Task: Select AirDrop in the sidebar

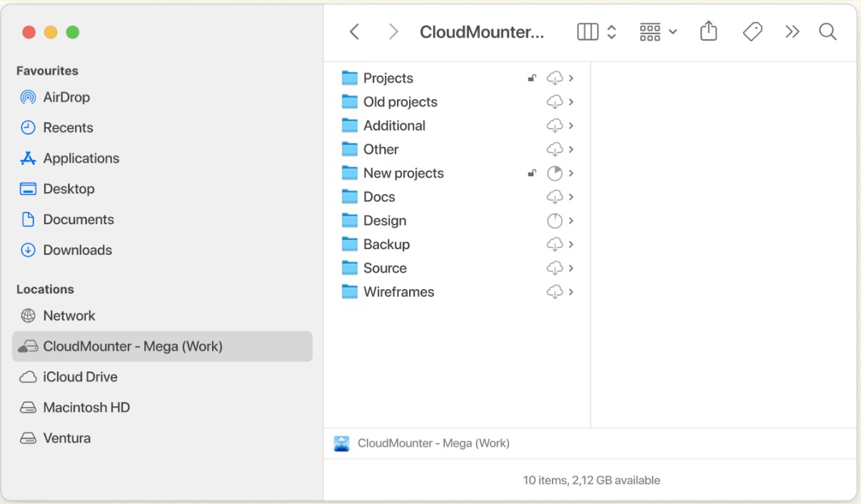Action: (x=66, y=97)
